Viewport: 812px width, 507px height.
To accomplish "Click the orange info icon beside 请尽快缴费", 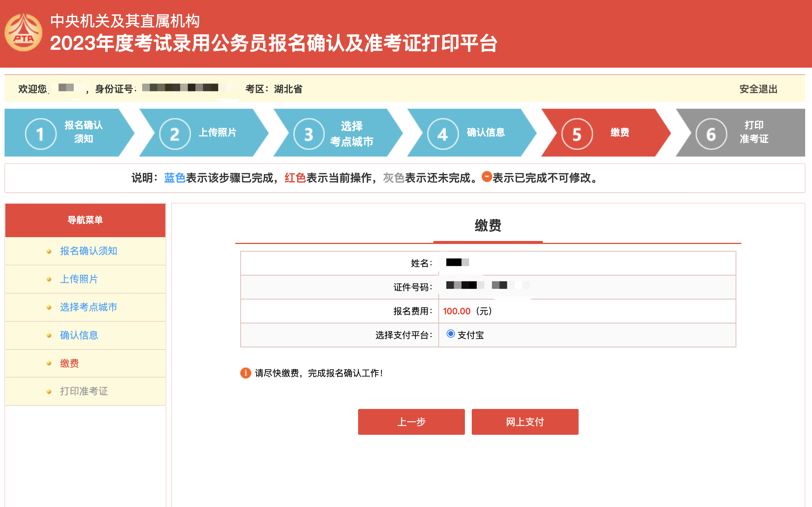I will 246,373.
